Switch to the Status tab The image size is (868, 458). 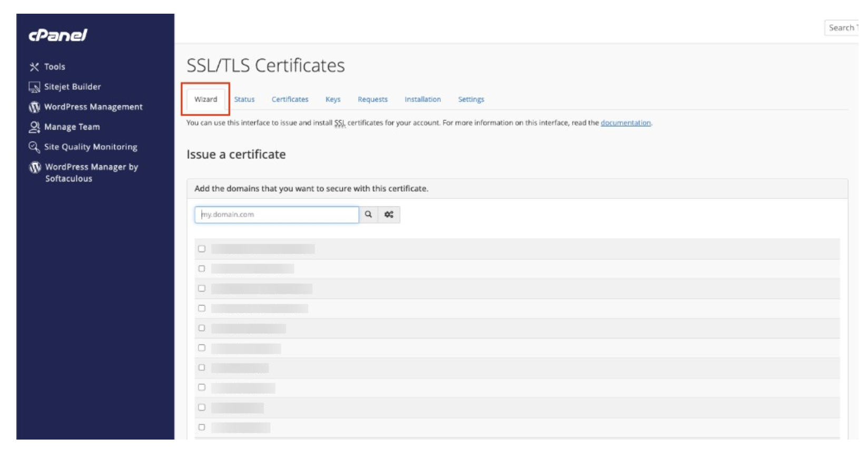244,99
